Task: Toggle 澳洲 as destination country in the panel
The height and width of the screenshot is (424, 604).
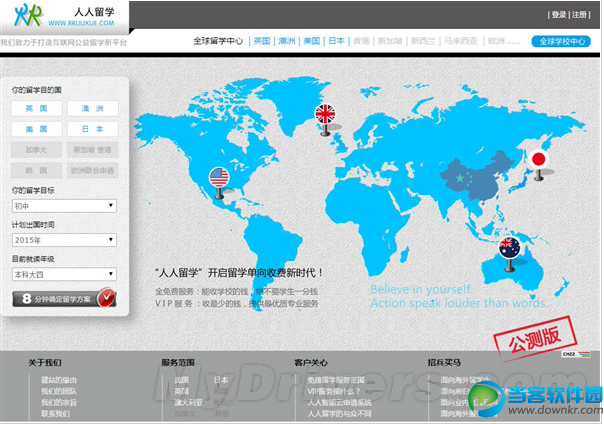Action: pos(93,109)
